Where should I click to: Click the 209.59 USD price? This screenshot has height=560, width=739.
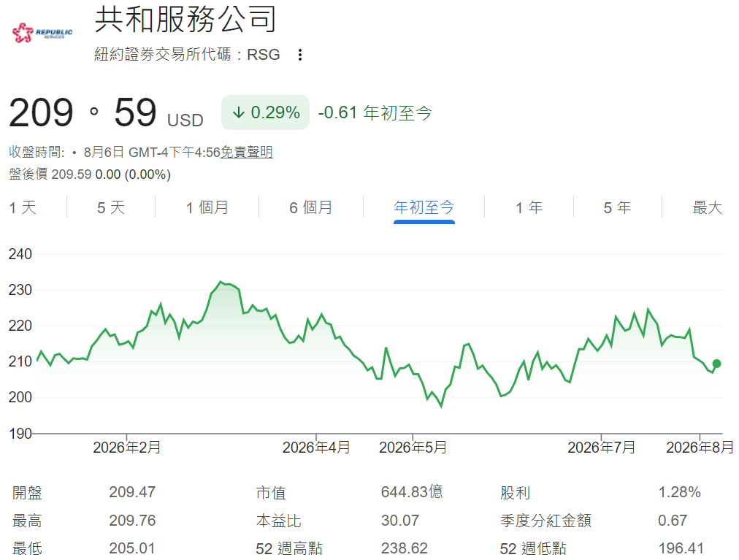tap(106, 112)
